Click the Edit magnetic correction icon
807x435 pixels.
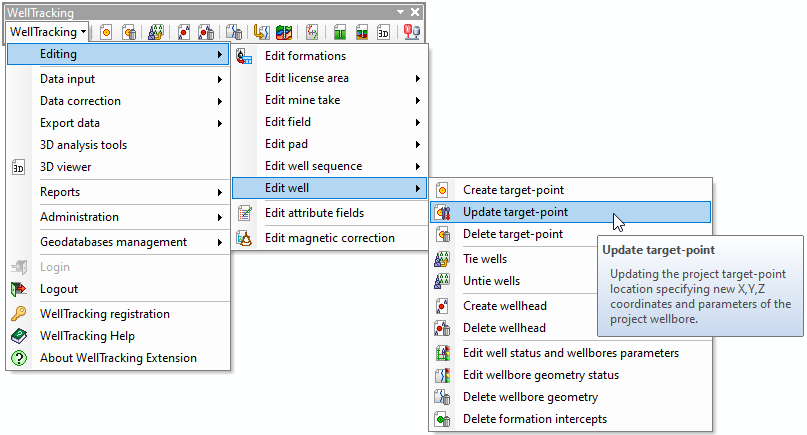pyautogui.click(x=244, y=238)
